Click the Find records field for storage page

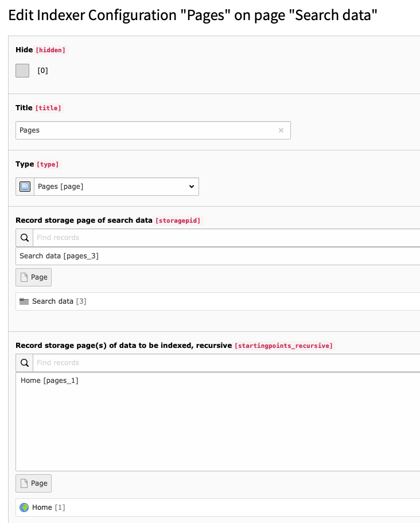click(115, 237)
